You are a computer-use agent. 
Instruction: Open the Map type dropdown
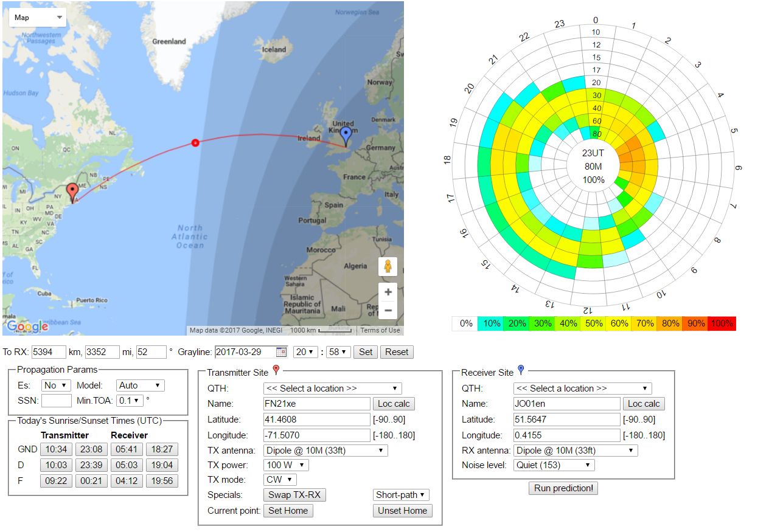38,18
